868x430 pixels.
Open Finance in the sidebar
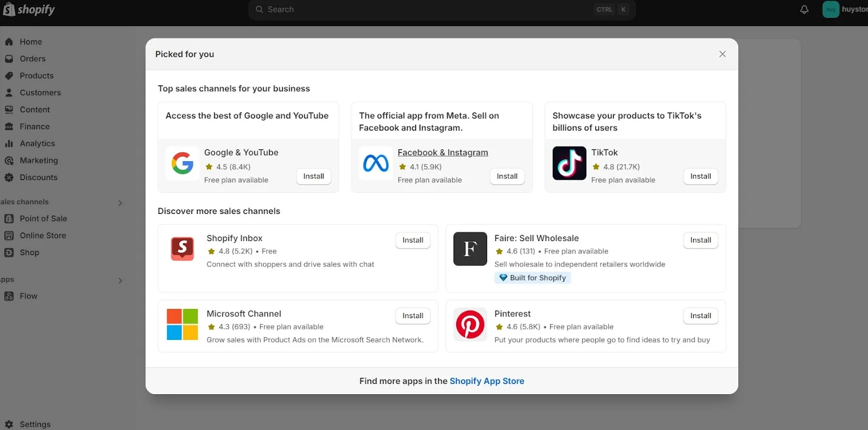pos(35,126)
